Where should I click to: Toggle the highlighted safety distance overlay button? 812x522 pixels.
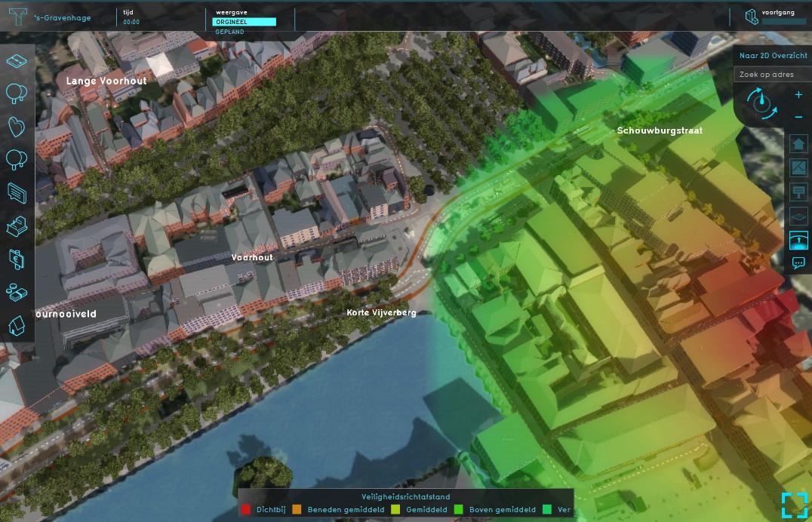[798, 240]
